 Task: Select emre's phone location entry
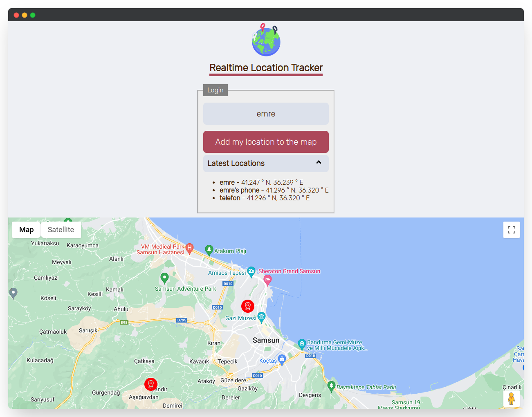click(274, 190)
